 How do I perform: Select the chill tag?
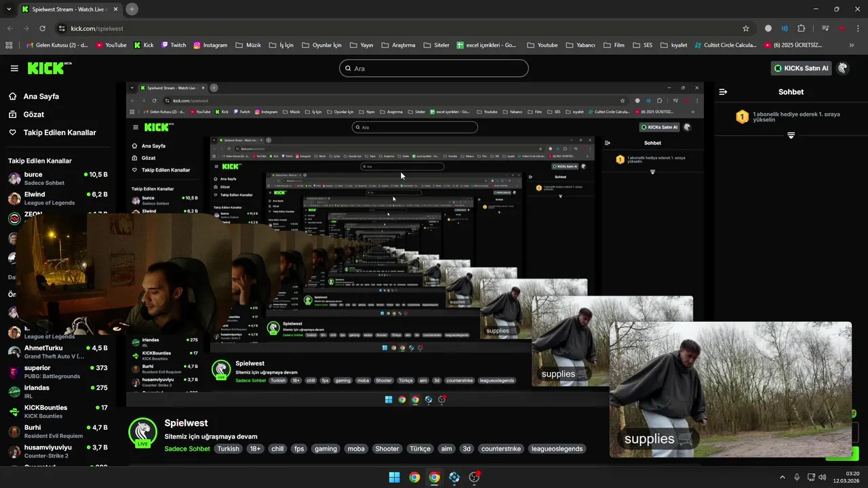point(277,449)
